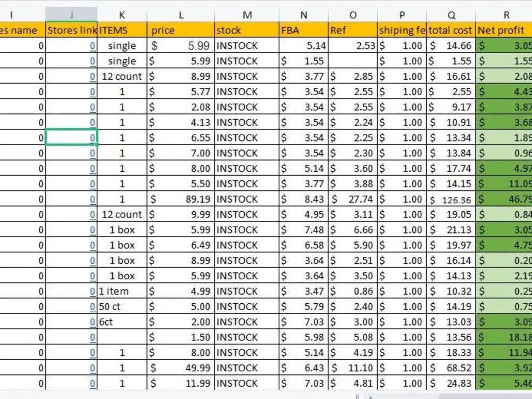Select the ITEMS cell '50 ct'
This screenshot has width=532, height=399.
pos(122,307)
